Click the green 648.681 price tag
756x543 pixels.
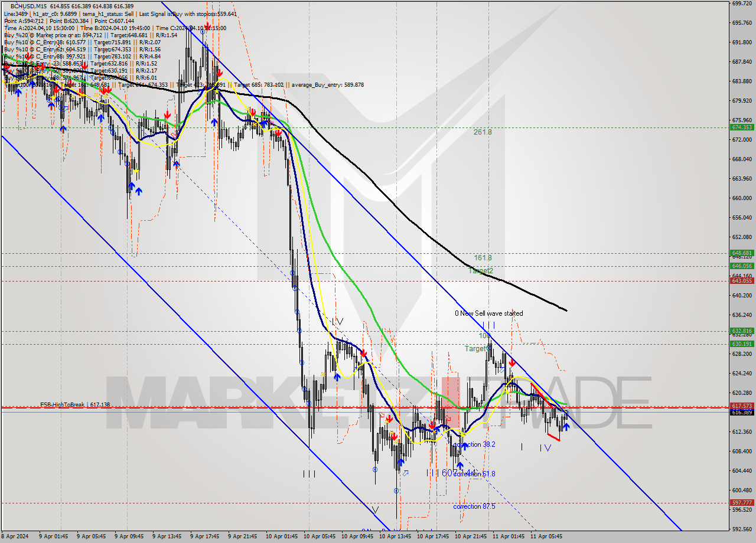pyautogui.click(x=742, y=253)
